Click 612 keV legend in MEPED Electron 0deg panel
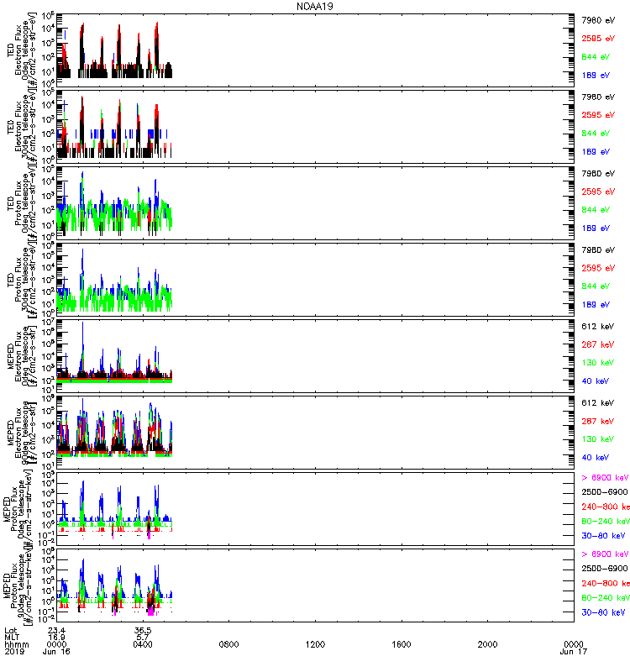 pyautogui.click(x=598, y=327)
